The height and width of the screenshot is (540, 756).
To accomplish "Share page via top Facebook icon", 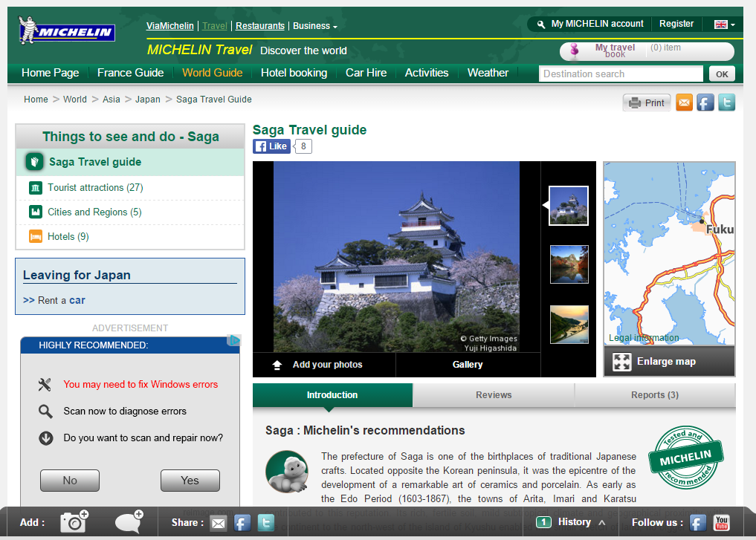I will point(705,103).
